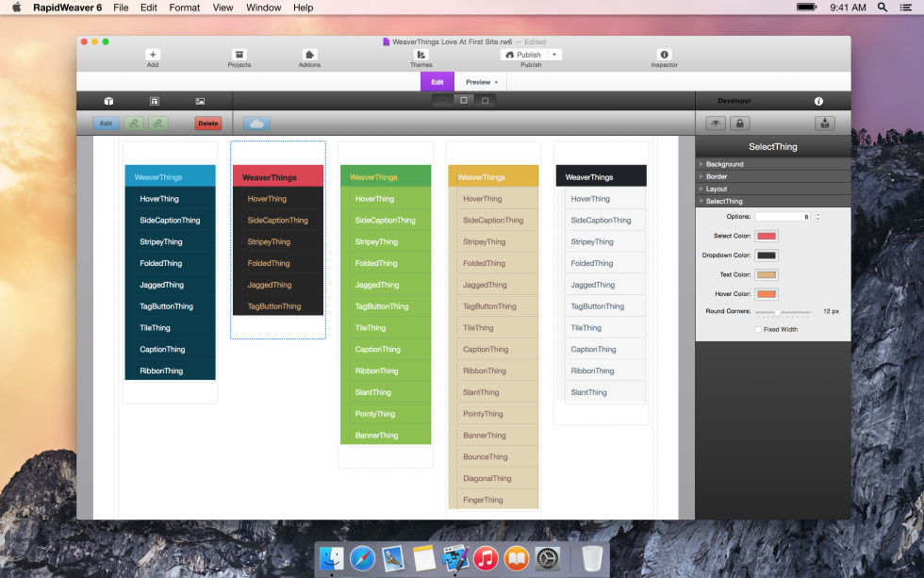Open iBooks from the Dock
924x578 pixels.
517,558
